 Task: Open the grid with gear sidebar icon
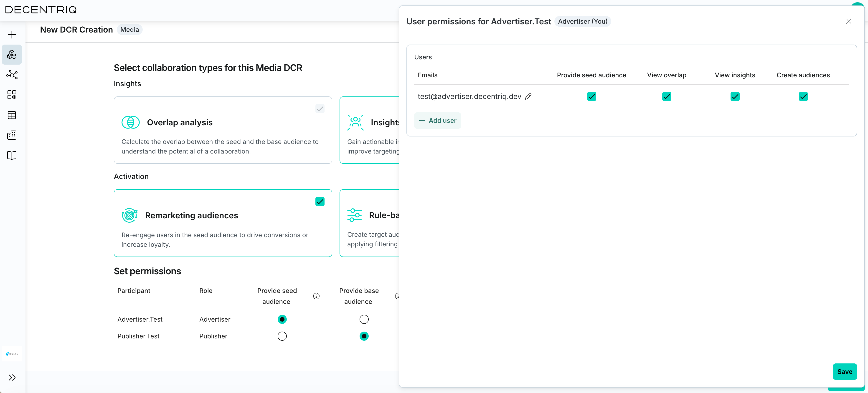coord(12,95)
